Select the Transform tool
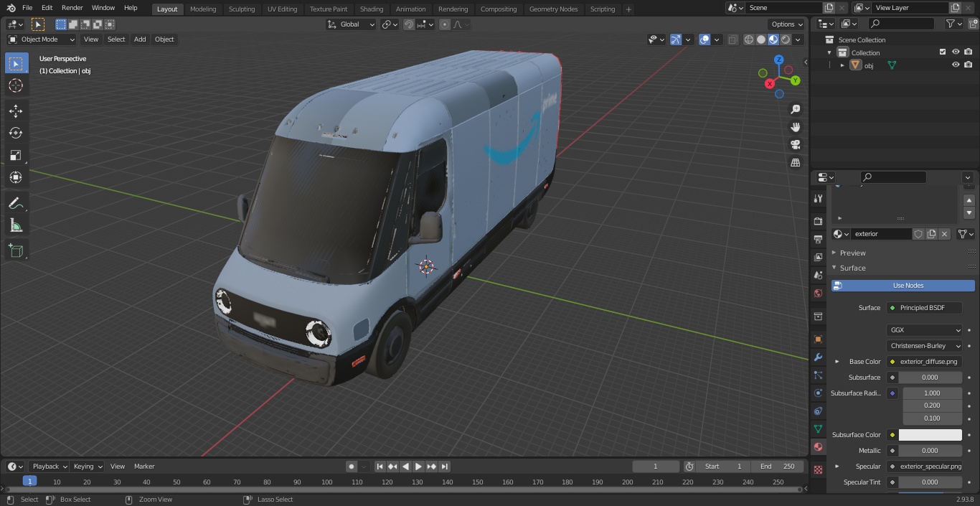The height and width of the screenshot is (506, 980). [16, 177]
